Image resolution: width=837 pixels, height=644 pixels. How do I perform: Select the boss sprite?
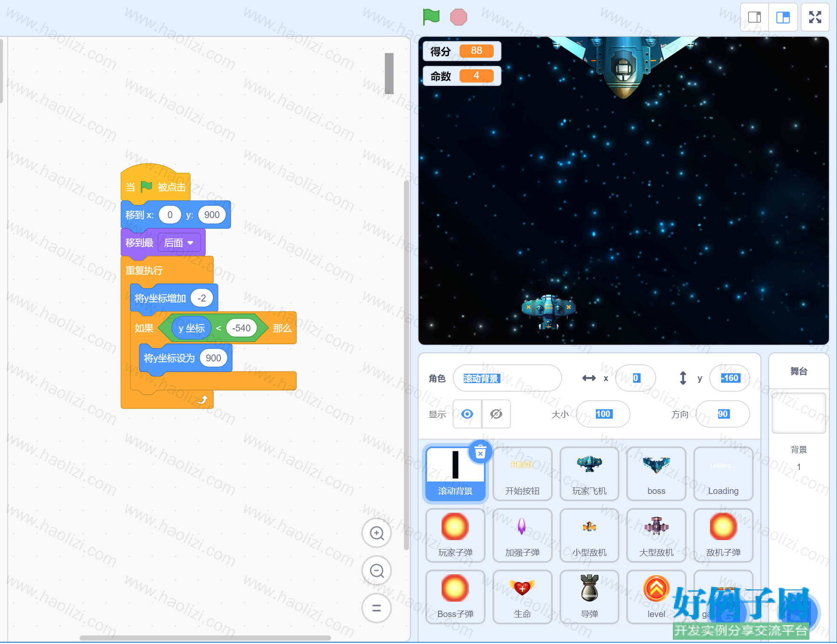656,474
